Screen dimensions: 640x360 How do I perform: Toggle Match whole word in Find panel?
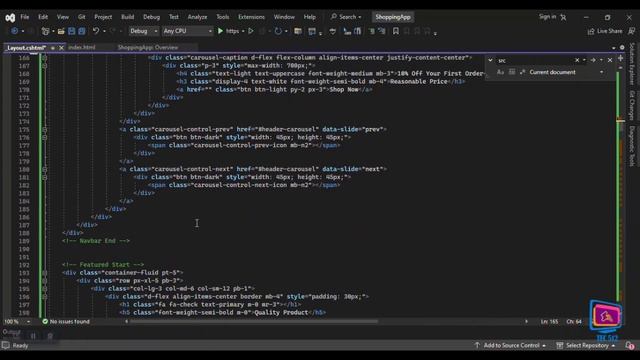(512, 72)
